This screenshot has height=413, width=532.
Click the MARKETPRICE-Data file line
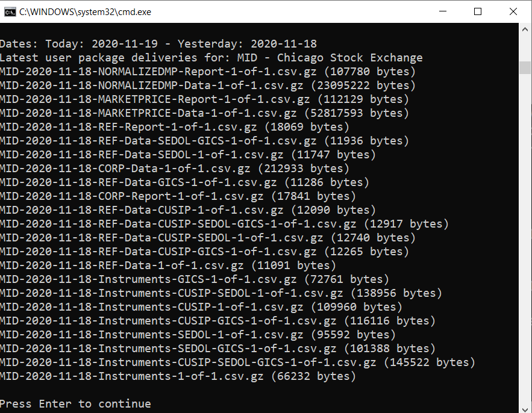pyautogui.click(x=204, y=113)
